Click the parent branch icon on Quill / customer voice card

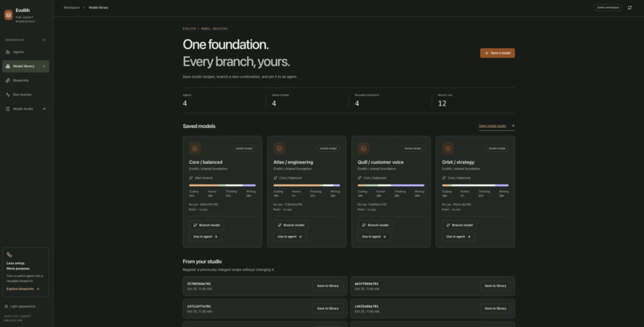coord(360,177)
